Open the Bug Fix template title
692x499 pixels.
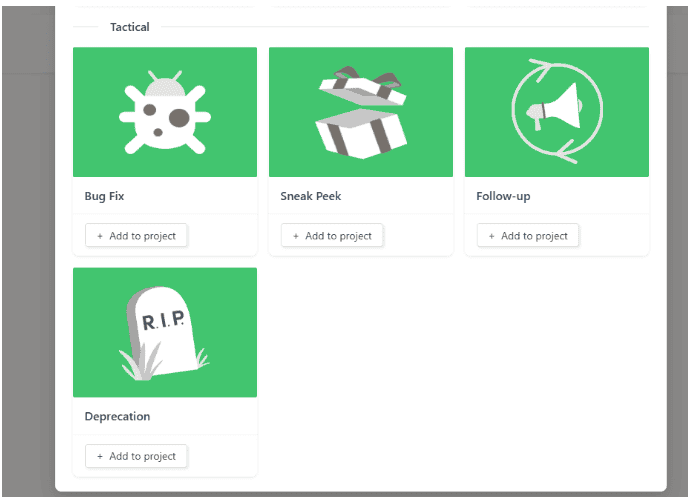104,196
